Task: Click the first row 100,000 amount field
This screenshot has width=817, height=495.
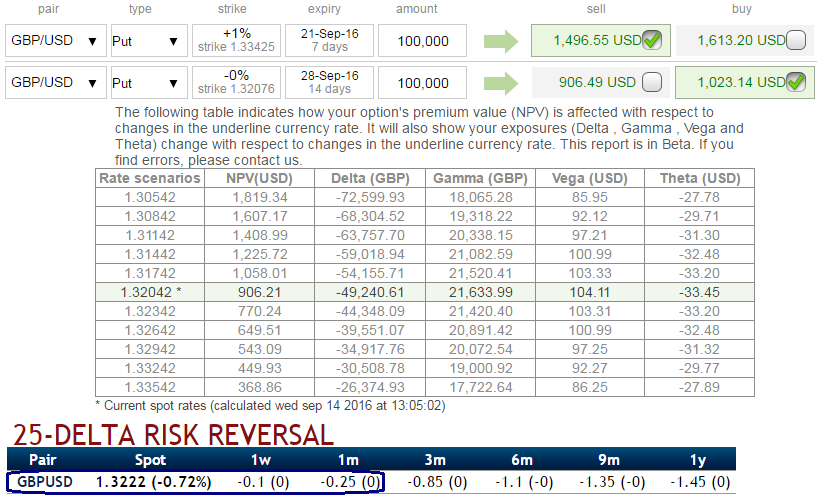Action: pyautogui.click(x=423, y=41)
